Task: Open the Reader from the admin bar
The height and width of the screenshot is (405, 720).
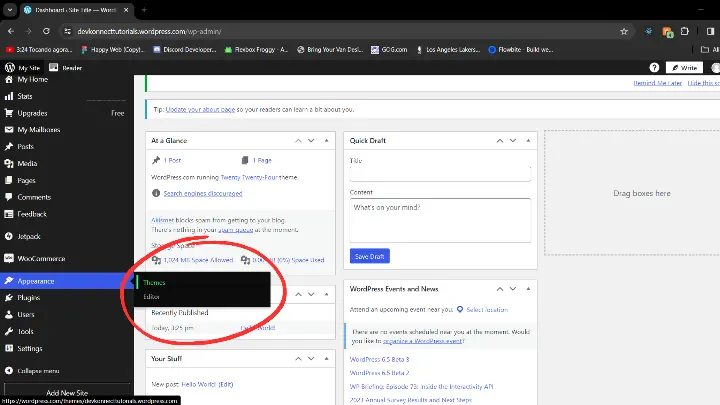Action: point(65,68)
